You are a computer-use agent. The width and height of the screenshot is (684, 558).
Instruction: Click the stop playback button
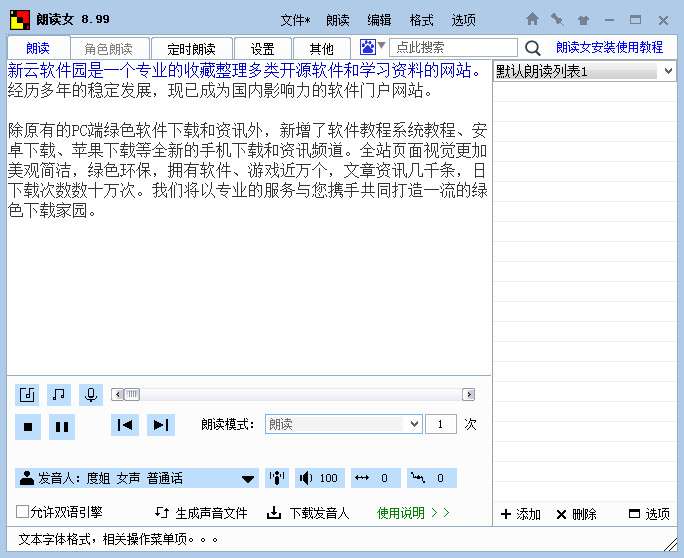29,427
